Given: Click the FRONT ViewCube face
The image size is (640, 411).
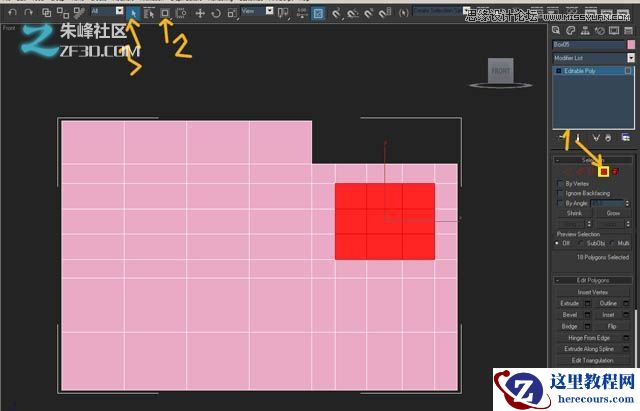Looking at the screenshot, I should [501, 71].
